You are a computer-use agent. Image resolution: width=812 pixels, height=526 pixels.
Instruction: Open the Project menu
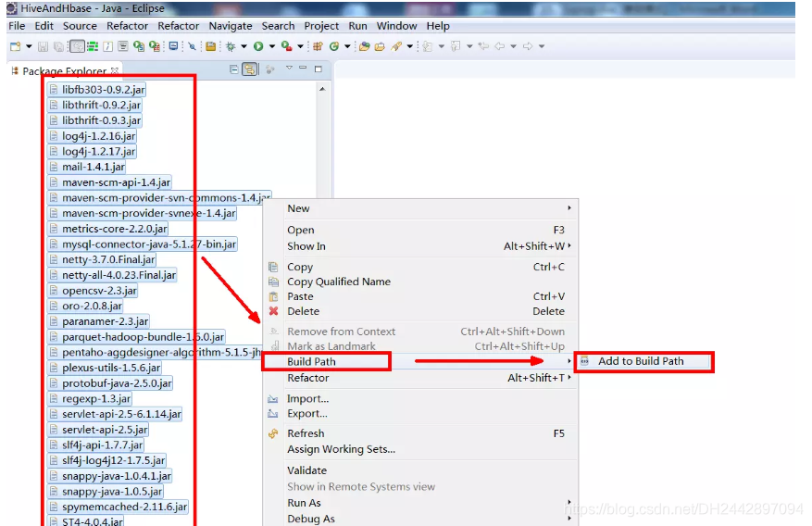click(x=321, y=26)
